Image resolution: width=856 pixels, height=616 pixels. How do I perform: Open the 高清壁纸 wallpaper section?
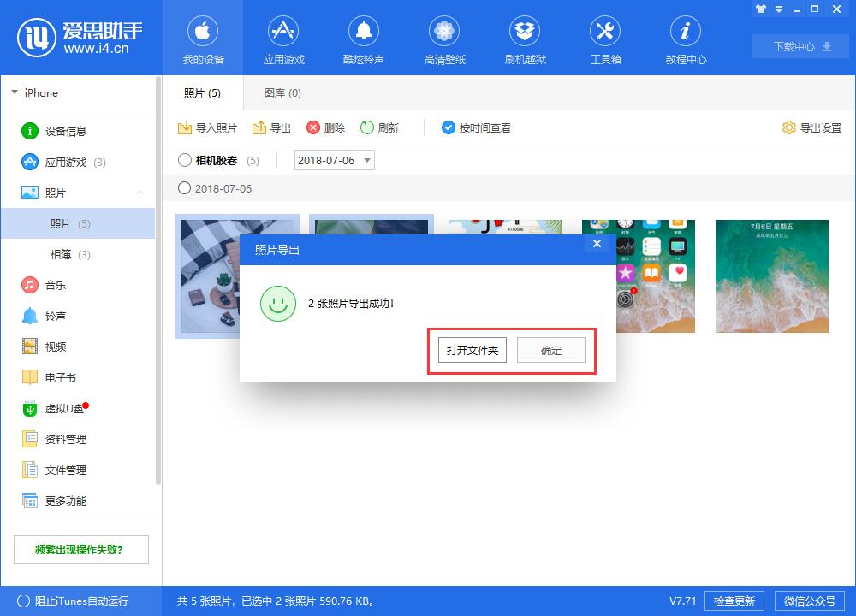point(444,38)
